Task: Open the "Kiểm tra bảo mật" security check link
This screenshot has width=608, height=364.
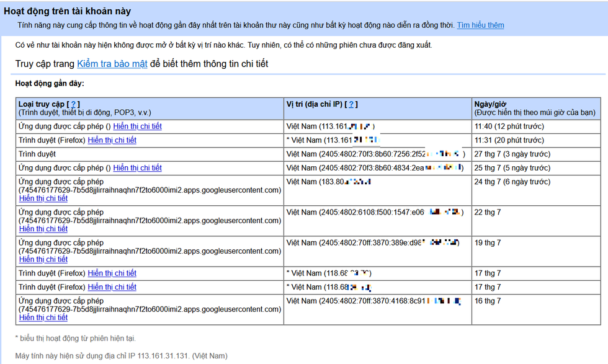Action: [112, 64]
